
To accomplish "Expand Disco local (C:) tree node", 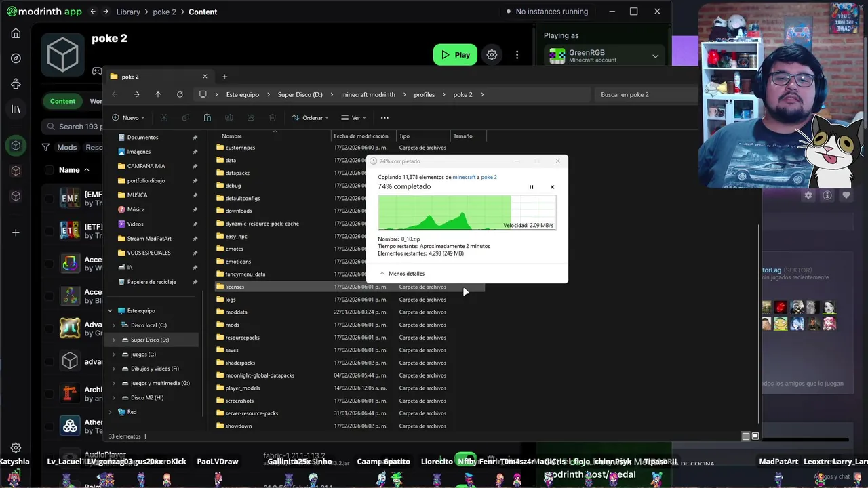I will [x=113, y=325].
